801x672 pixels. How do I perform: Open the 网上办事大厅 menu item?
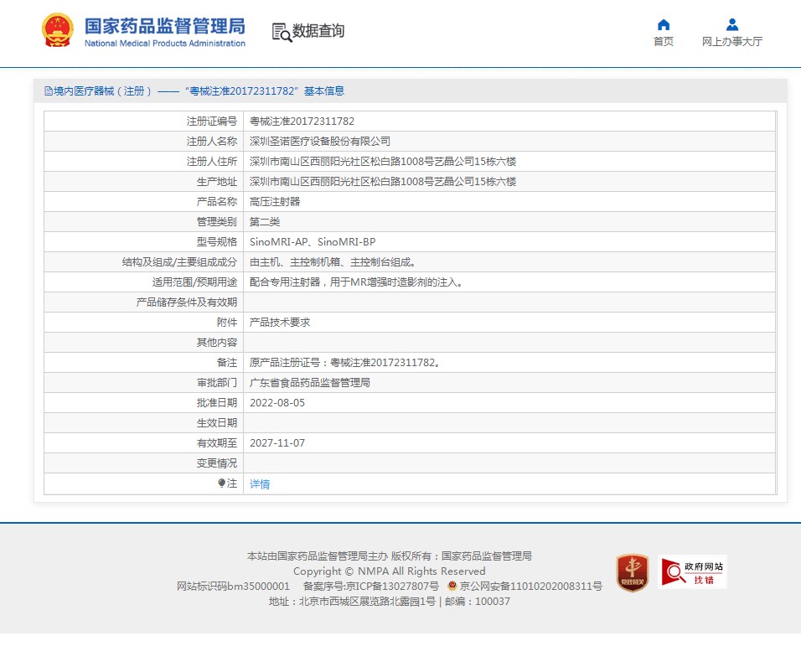(x=731, y=42)
